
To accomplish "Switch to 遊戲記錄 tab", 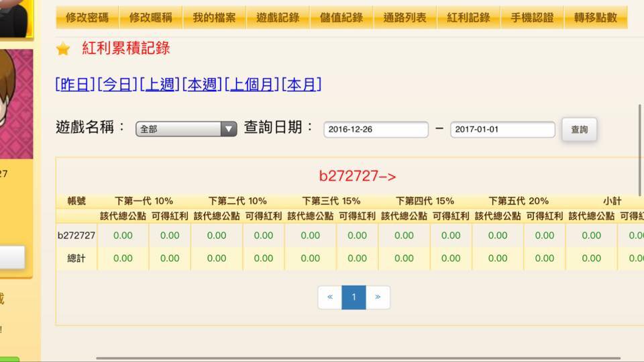I will click(278, 18).
